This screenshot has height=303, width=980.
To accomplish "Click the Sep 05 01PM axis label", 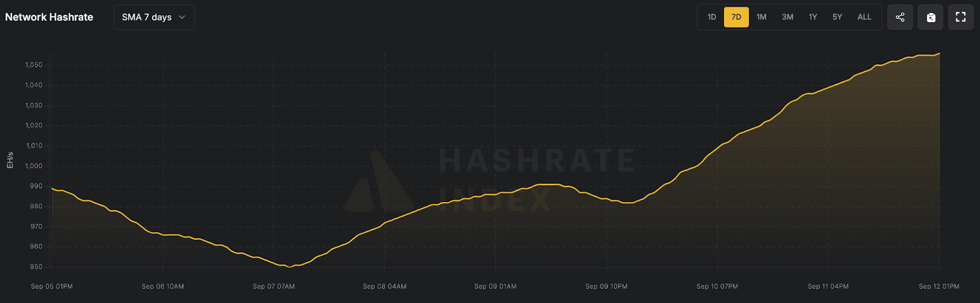I will (x=51, y=286).
